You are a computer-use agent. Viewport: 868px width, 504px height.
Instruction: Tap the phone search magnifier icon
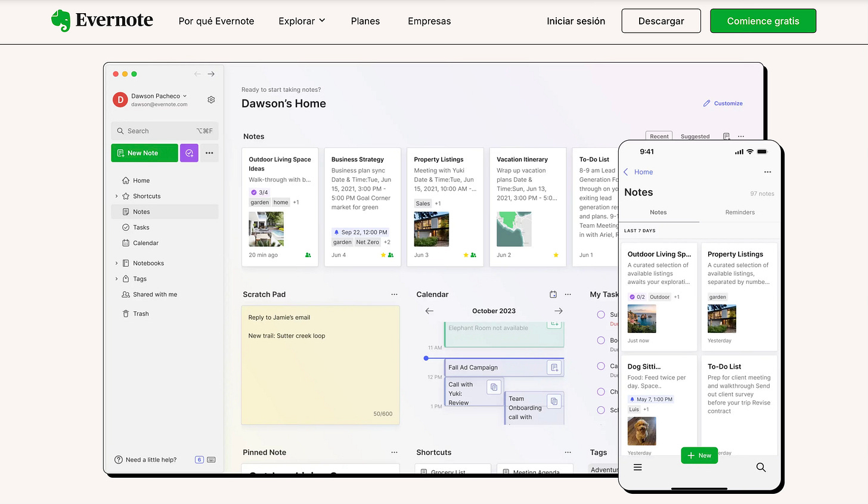click(x=761, y=468)
